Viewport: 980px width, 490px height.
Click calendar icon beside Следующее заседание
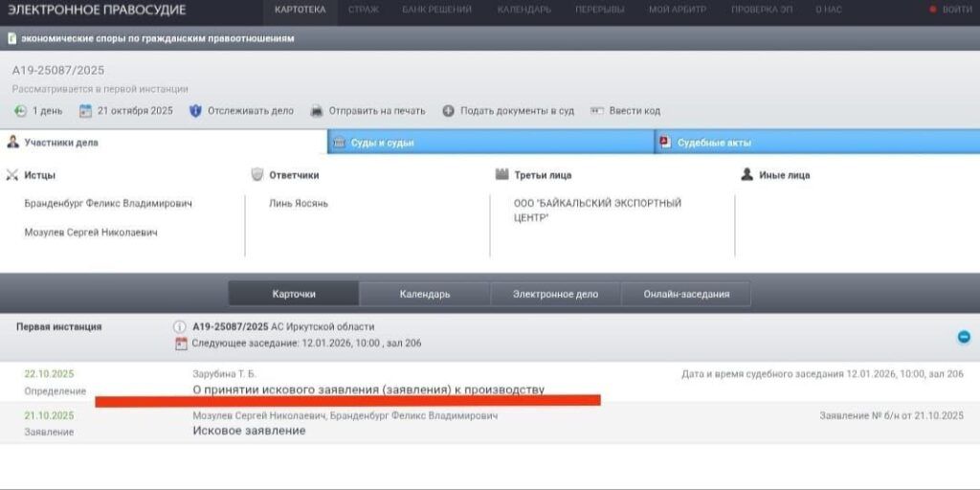click(181, 344)
